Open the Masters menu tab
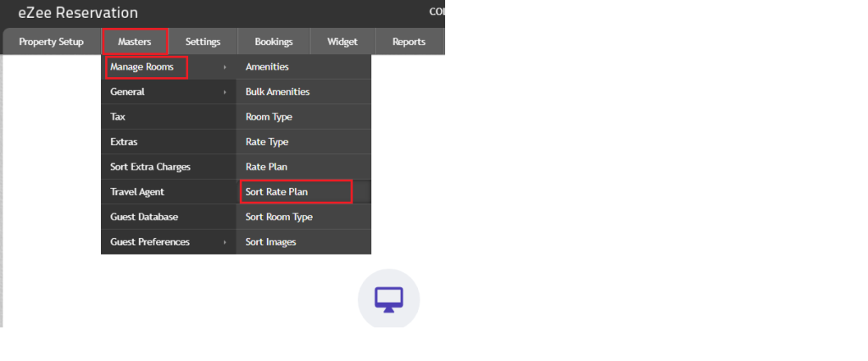This screenshot has width=868, height=361. 135,42
